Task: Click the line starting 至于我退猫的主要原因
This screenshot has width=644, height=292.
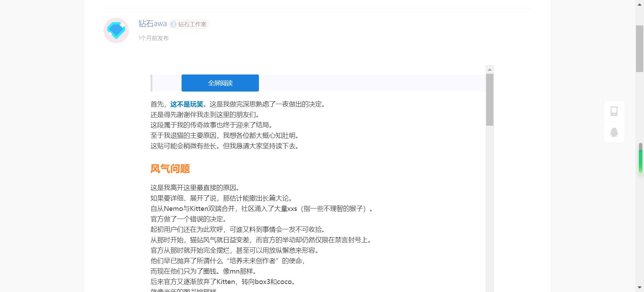Action: pyautogui.click(x=225, y=135)
